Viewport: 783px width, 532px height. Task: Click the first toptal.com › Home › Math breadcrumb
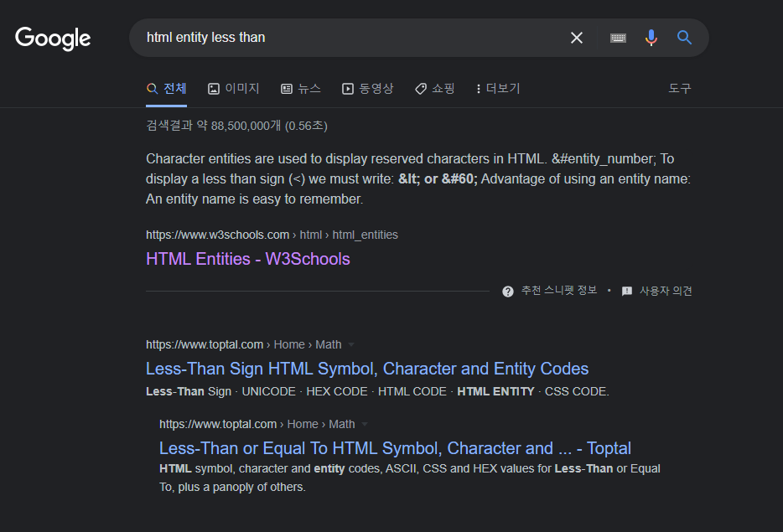pos(244,345)
